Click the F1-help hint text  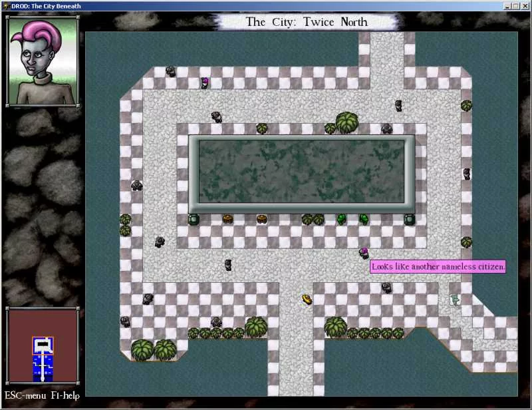(65, 396)
